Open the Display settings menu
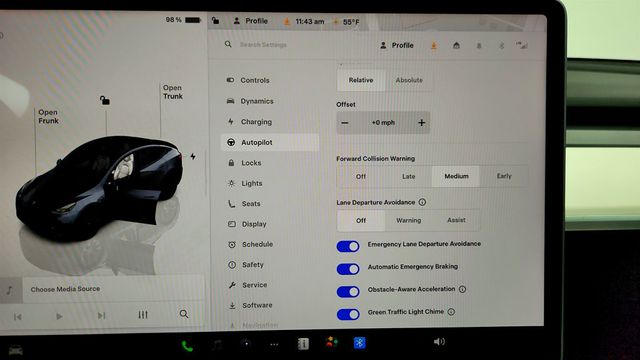Image resolution: width=640 pixels, height=360 pixels. coord(247,224)
